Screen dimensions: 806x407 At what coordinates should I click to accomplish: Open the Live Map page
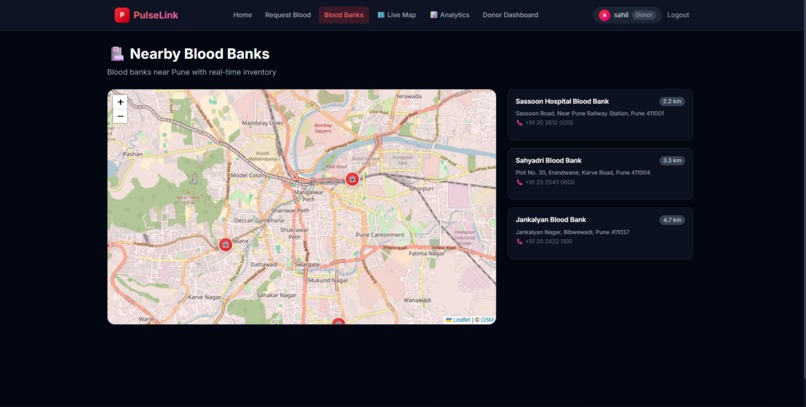tap(396, 15)
